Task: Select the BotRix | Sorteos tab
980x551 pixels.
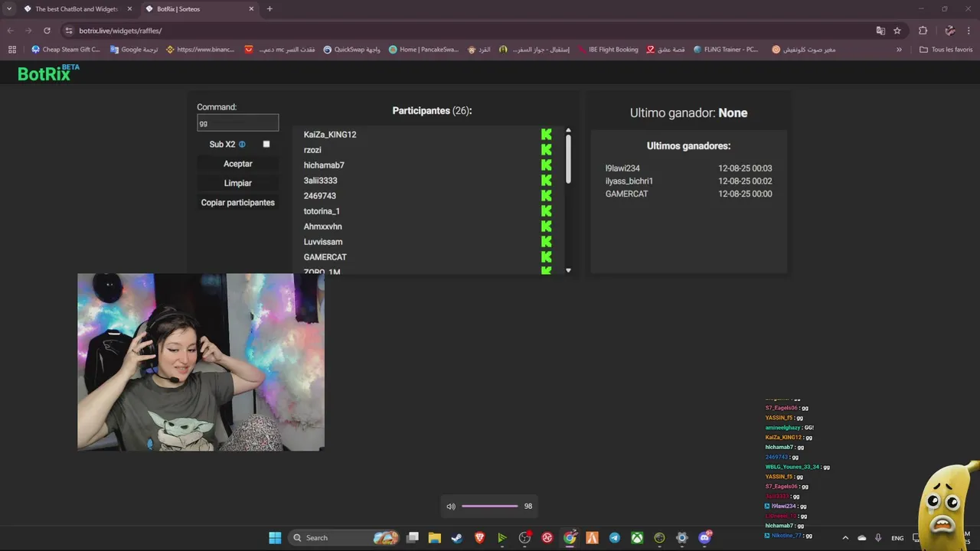Action: [199, 9]
